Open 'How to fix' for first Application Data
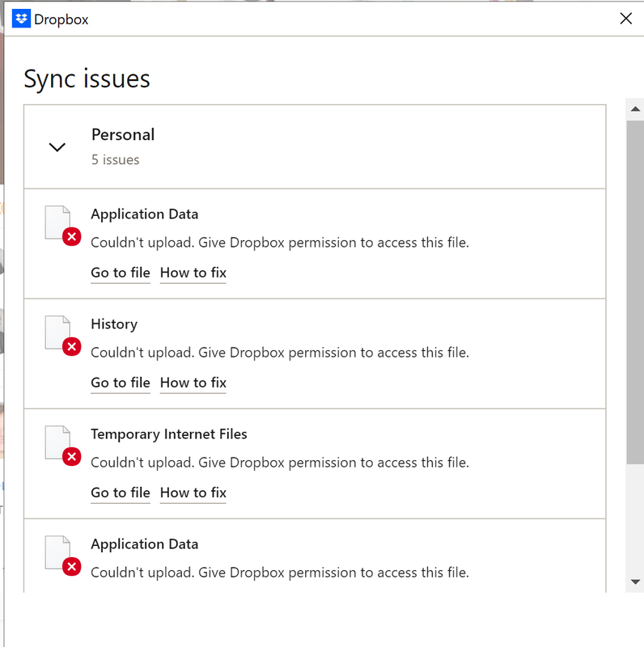Viewport: 644px width, 647px height. tap(193, 273)
